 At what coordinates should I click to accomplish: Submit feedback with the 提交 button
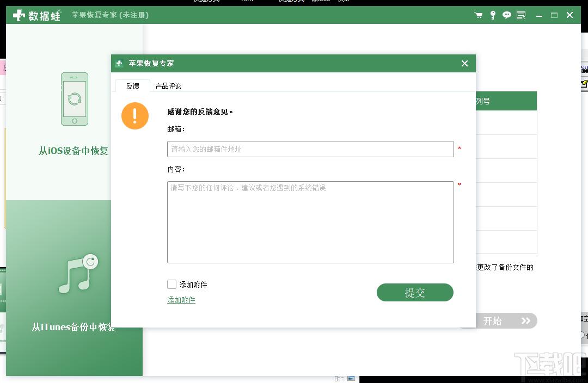tap(415, 292)
